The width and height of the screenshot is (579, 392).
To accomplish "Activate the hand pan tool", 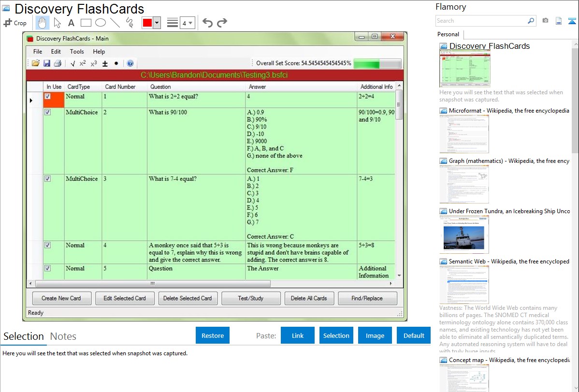I will pyautogui.click(x=42, y=23).
